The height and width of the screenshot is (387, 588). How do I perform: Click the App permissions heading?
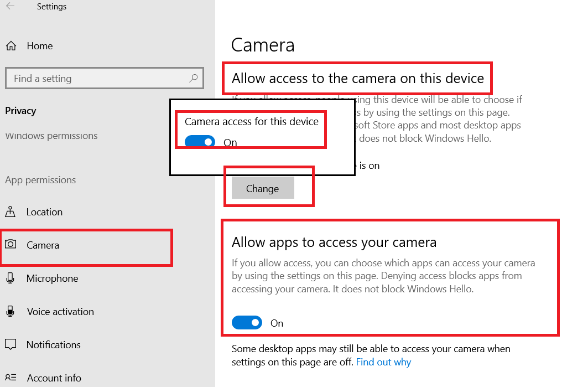[40, 180]
